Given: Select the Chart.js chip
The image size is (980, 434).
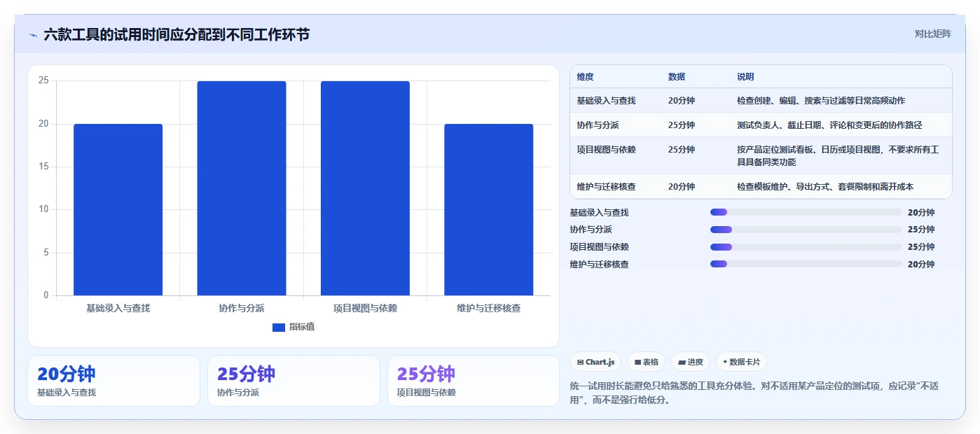Looking at the screenshot, I should [x=595, y=362].
